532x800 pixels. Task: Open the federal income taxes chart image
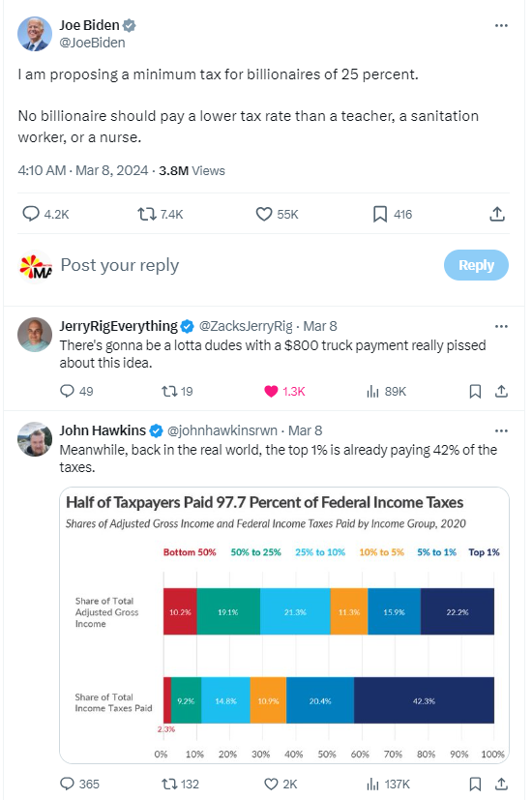click(x=284, y=625)
